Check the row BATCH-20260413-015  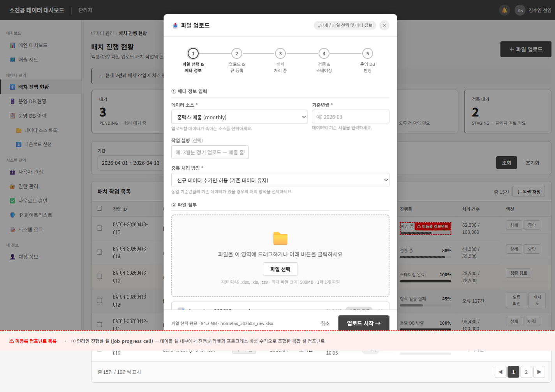tap(99, 228)
